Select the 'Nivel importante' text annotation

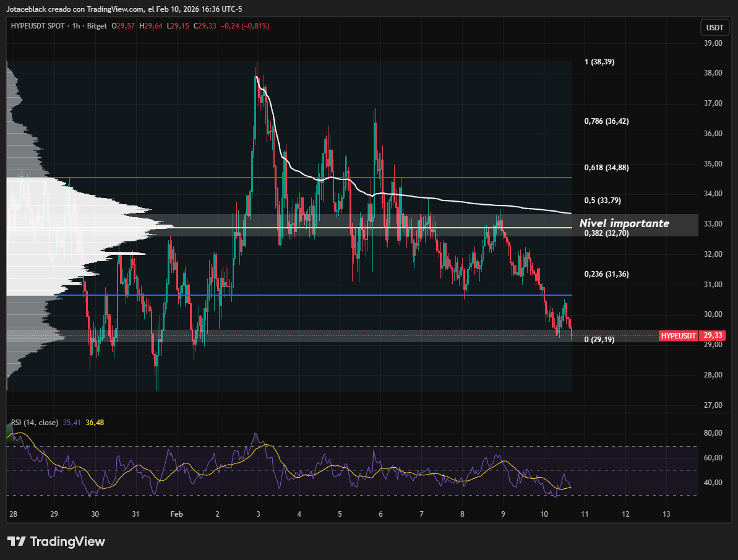(x=624, y=223)
